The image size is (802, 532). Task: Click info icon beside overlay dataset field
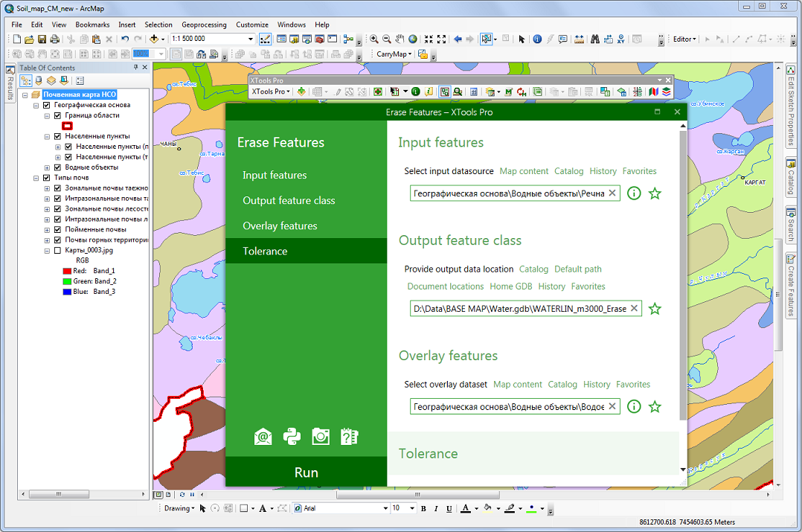(634, 407)
